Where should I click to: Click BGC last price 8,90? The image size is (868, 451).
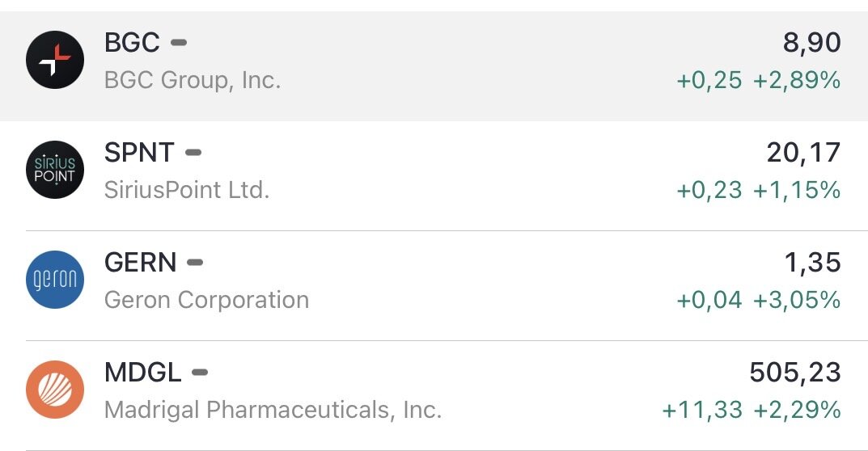click(811, 43)
